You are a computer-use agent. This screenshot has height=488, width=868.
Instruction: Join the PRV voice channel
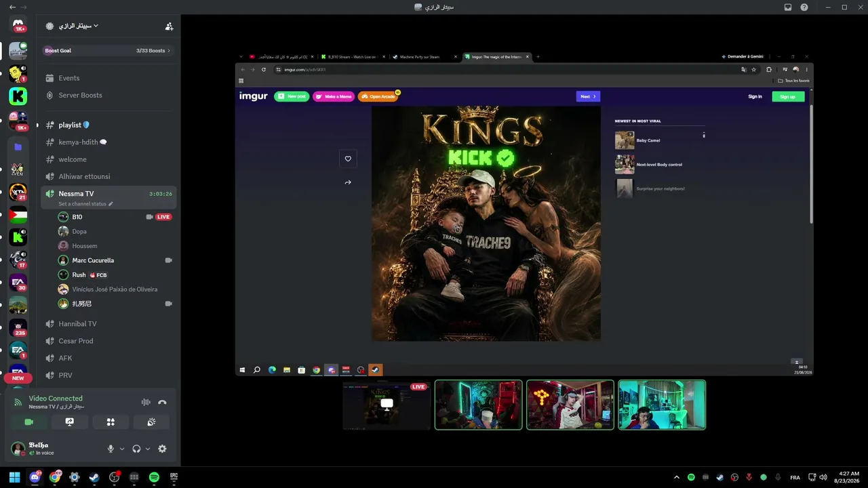tap(108, 375)
